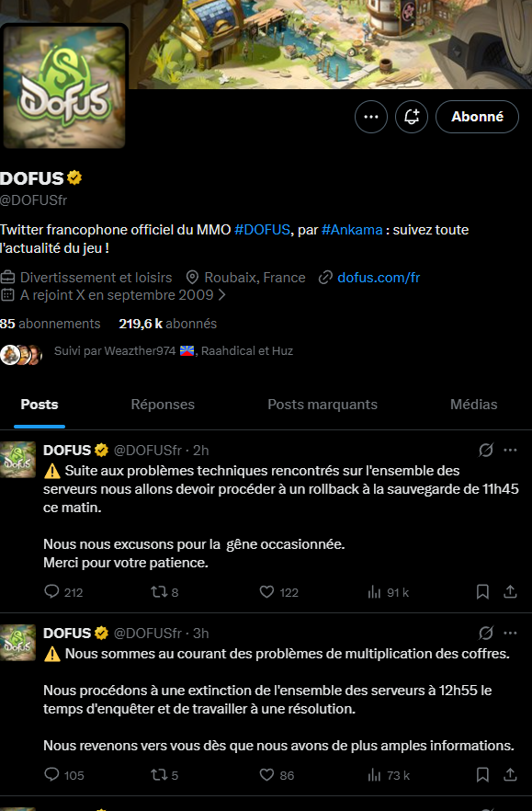Screen dimensions: 532x811
Task: Click the Abonné following button
Action: coord(477,117)
